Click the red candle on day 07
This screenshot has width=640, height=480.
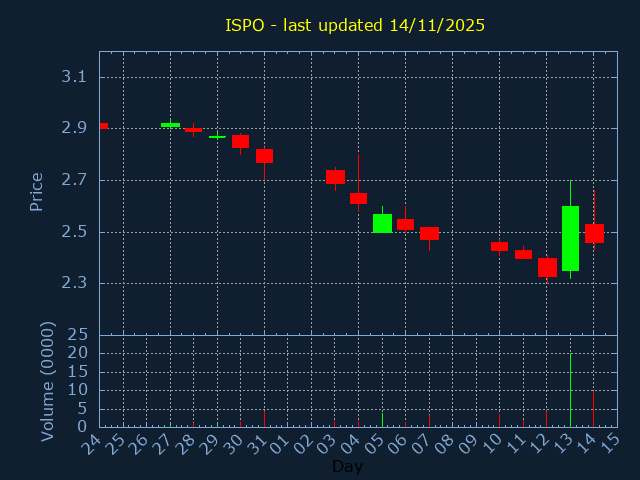(429, 233)
